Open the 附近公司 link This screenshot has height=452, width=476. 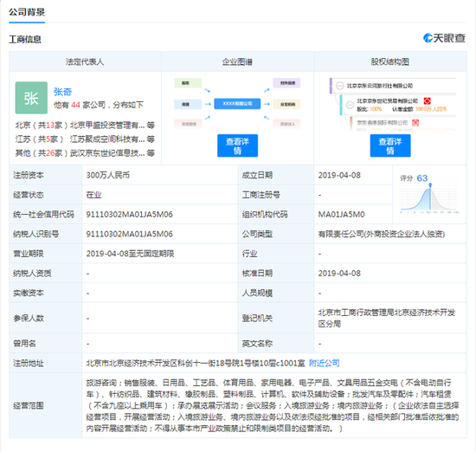coord(325,363)
